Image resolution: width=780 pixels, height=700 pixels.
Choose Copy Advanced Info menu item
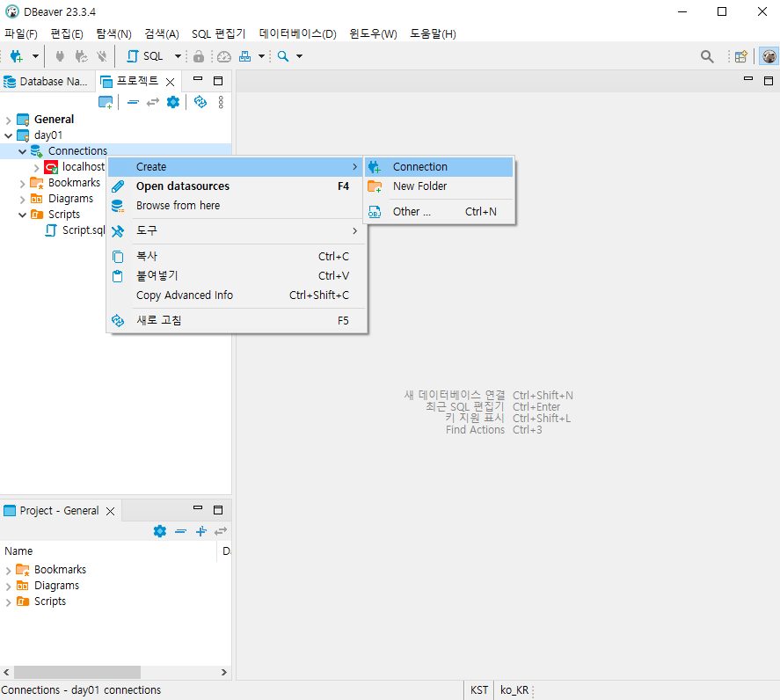235,295
